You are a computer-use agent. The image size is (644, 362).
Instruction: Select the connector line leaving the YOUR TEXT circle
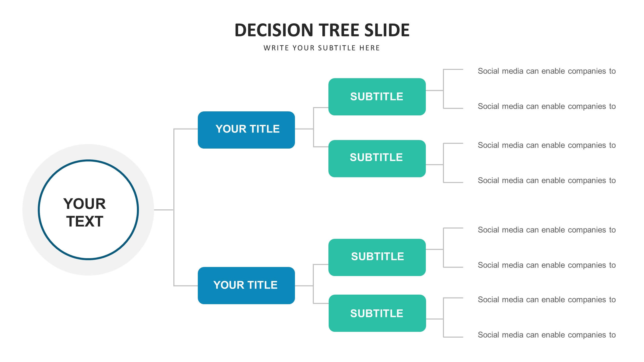[x=164, y=210]
